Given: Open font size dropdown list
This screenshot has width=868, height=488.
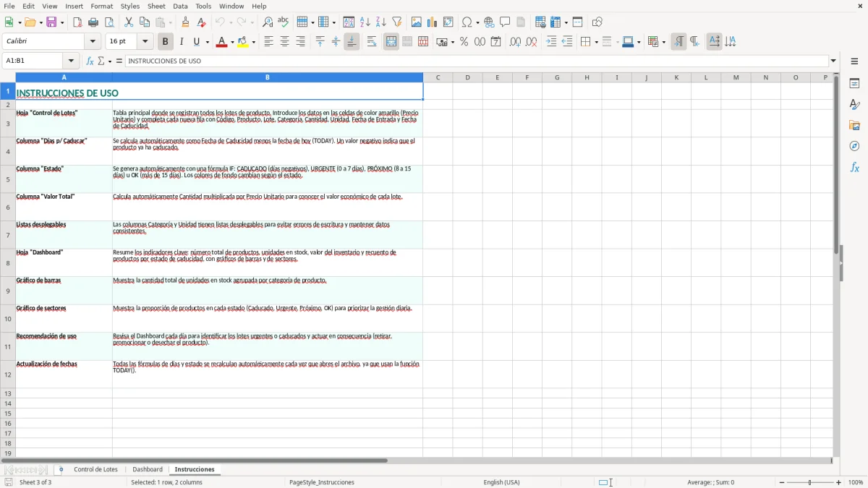Looking at the screenshot, I should [145, 42].
